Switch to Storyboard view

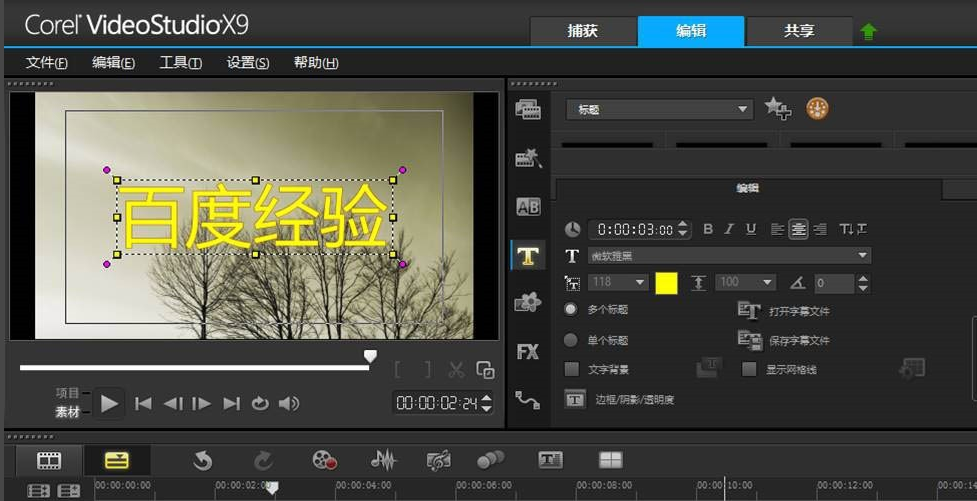pos(49,460)
